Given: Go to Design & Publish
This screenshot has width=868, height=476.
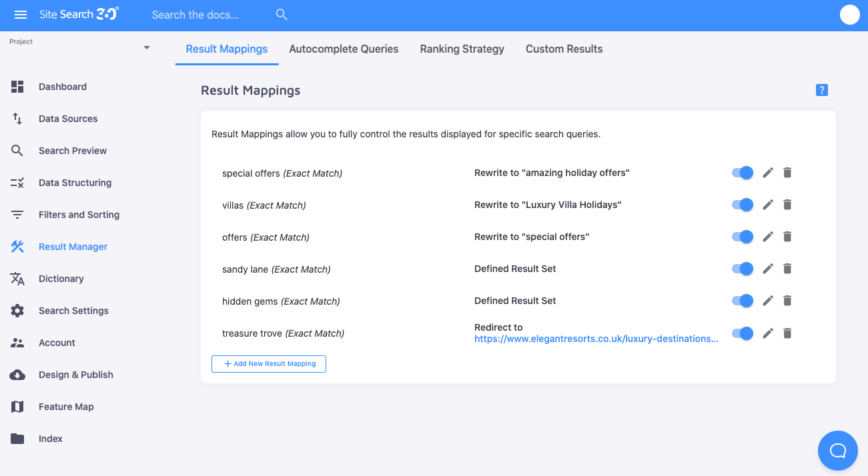Looking at the screenshot, I should 75,375.
